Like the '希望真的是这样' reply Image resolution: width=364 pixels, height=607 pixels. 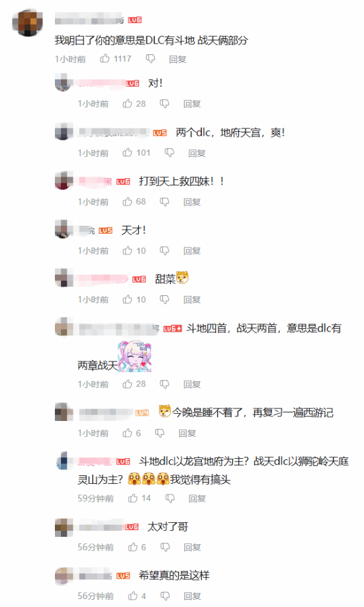(133, 595)
